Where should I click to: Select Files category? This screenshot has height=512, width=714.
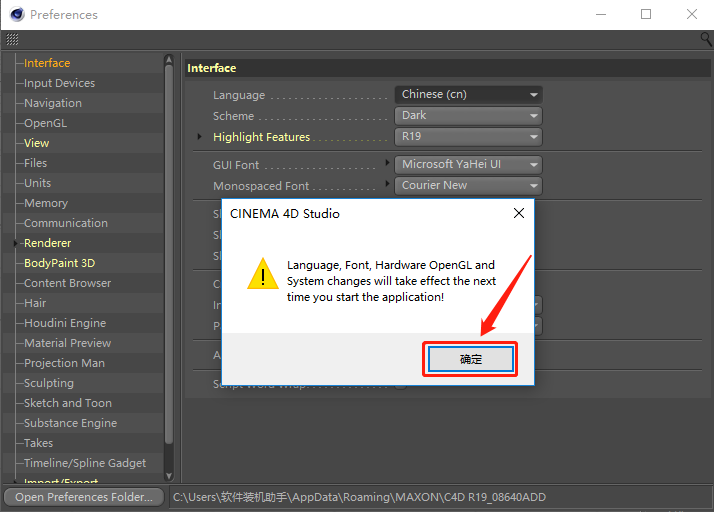pyautogui.click(x=36, y=163)
